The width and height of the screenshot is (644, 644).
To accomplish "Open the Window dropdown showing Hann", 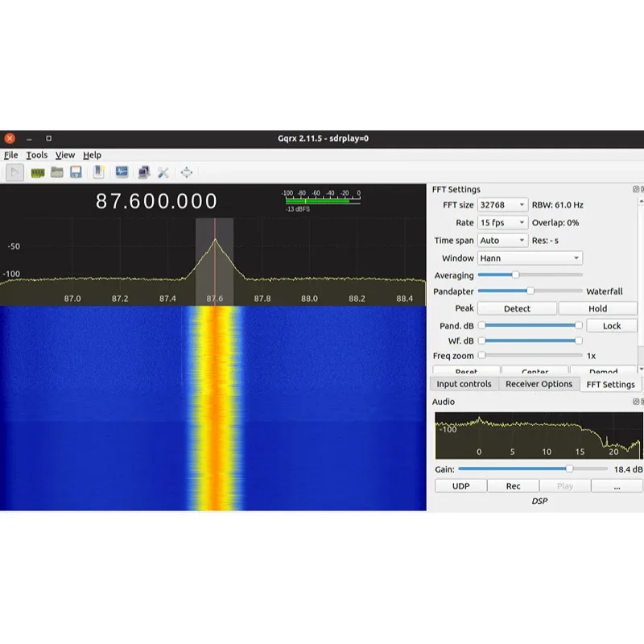I will [x=530, y=258].
